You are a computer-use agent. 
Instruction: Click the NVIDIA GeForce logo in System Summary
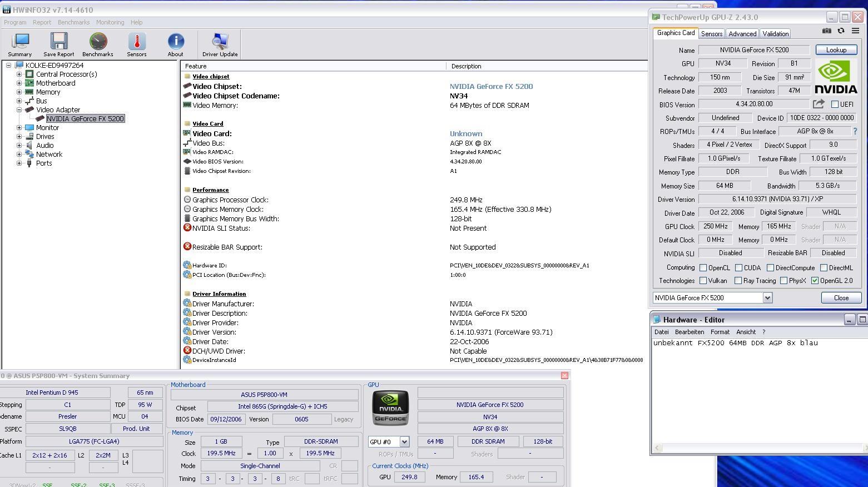[x=390, y=408]
